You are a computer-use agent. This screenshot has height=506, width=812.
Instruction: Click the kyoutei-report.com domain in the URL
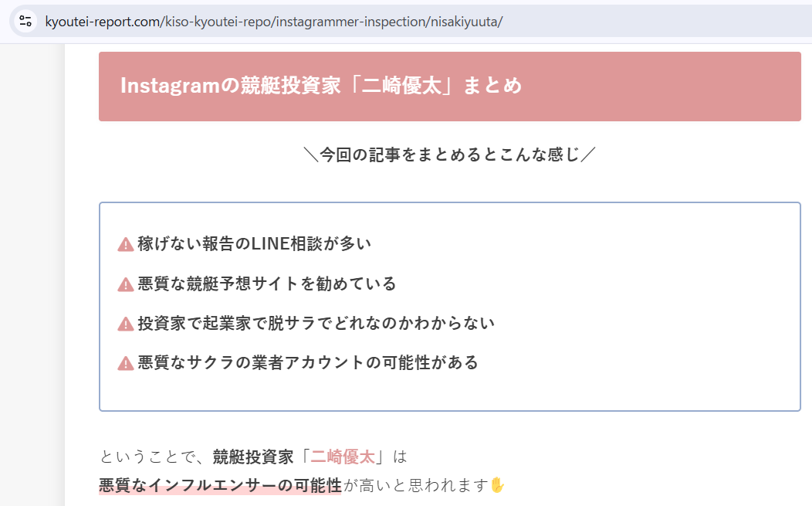[102, 21]
